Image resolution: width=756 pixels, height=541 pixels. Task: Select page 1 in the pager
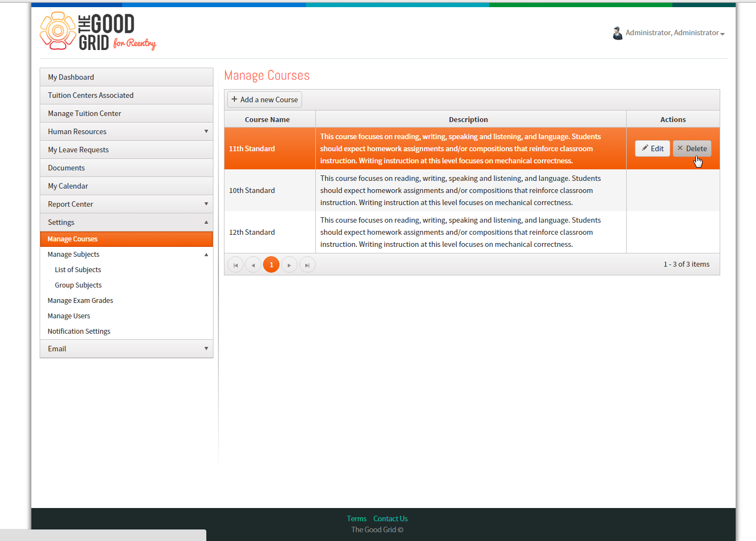click(271, 265)
